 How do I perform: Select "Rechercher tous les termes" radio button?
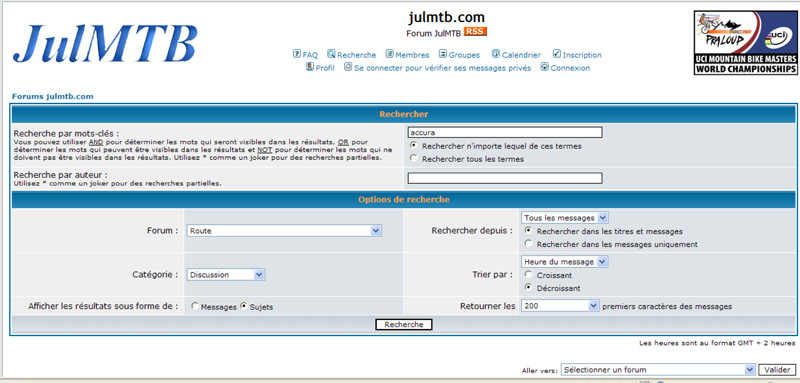click(414, 159)
